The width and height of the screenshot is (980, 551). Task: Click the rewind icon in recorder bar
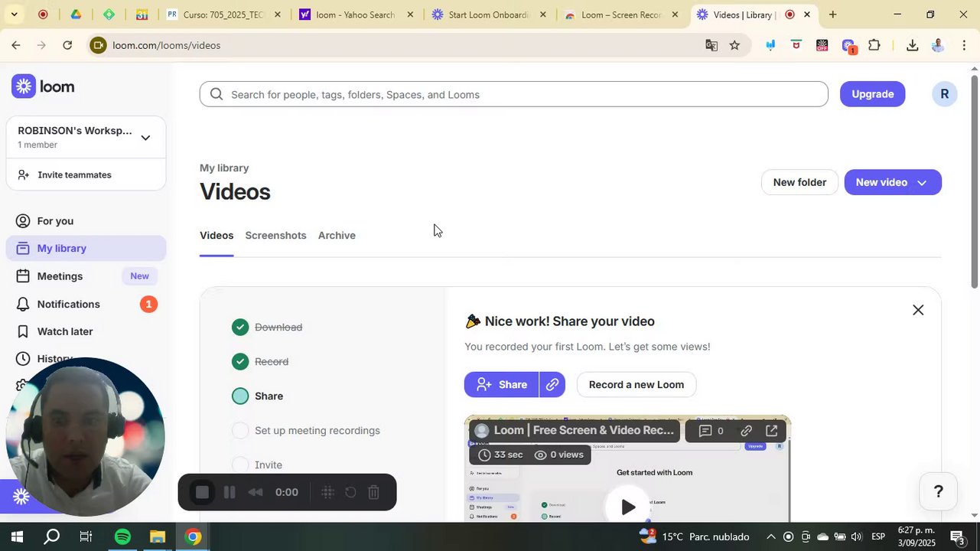tap(256, 493)
